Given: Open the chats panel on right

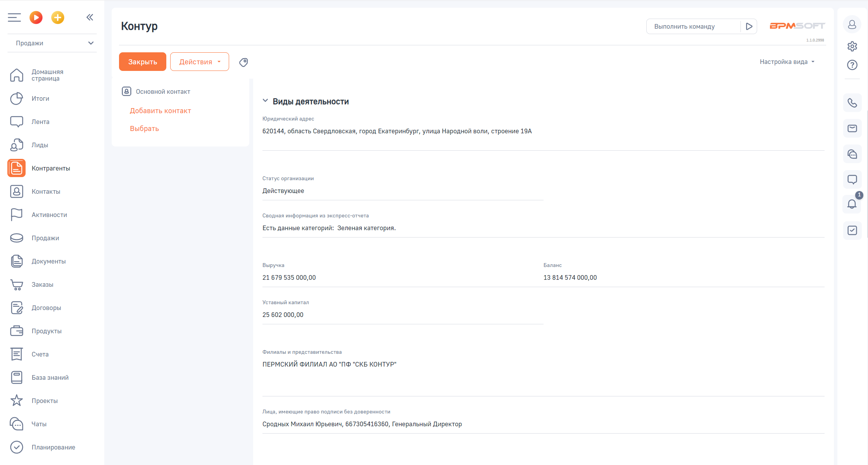Looking at the screenshot, I should point(852,154).
